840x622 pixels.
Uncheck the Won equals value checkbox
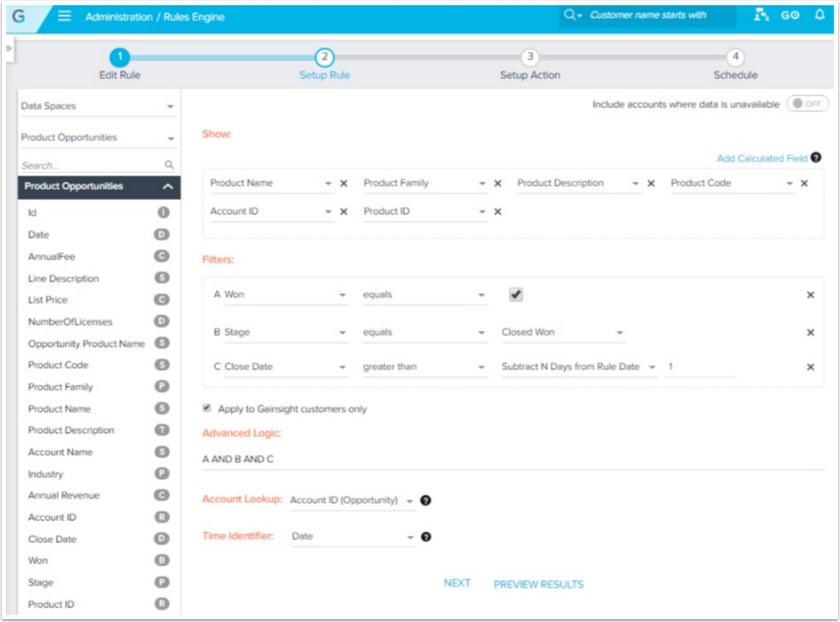[x=516, y=295]
